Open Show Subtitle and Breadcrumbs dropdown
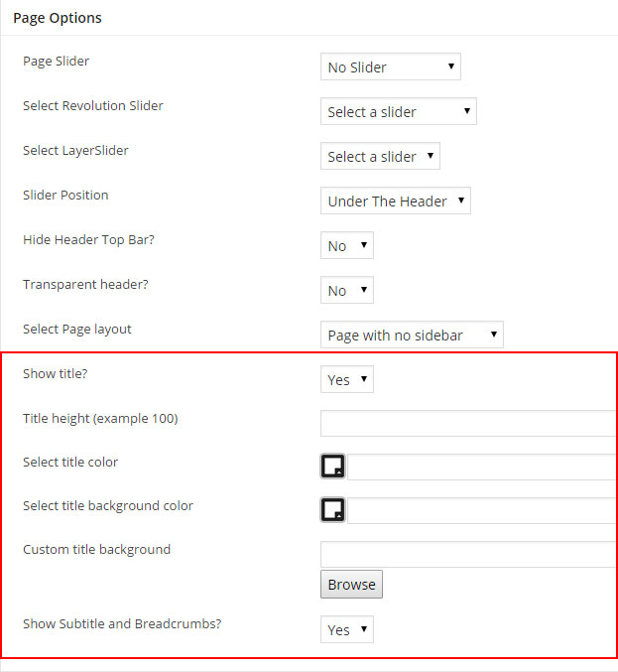The width and height of the screenshot is (618, 672). coord(346,630)
